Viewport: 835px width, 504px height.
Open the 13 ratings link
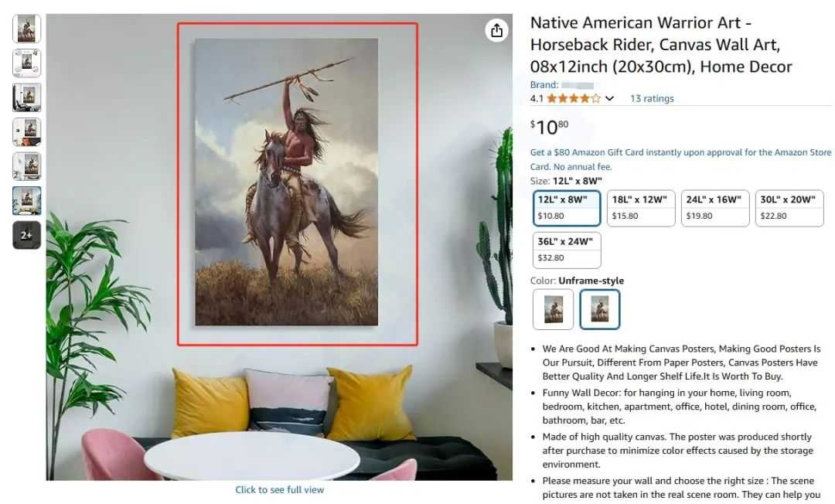pyautogui.click(x=652, y=98)
